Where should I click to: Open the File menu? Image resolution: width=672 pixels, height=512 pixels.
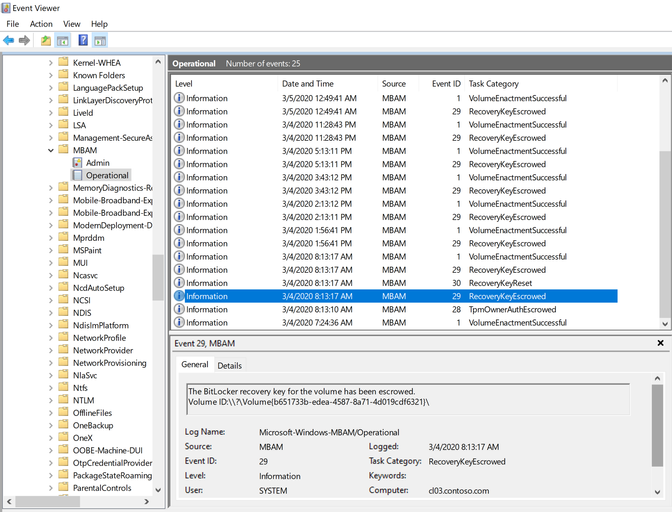tap(12, 24)
